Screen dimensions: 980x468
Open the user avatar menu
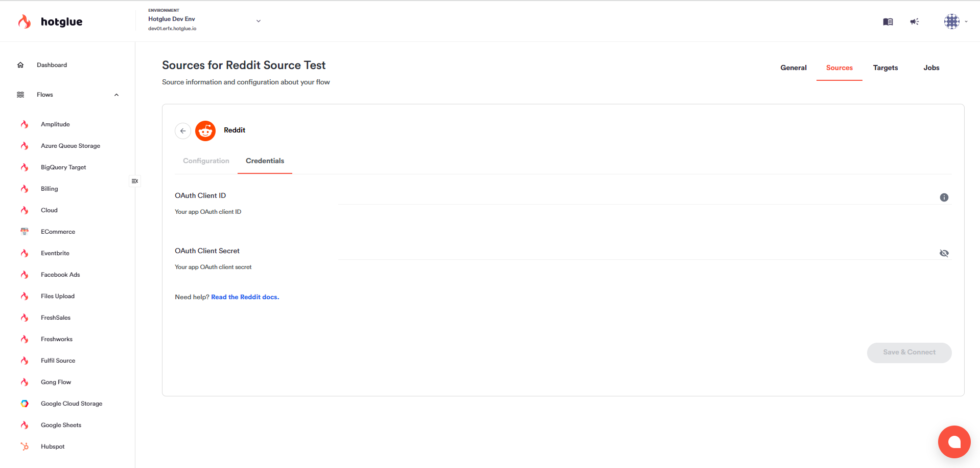point(952,21)
